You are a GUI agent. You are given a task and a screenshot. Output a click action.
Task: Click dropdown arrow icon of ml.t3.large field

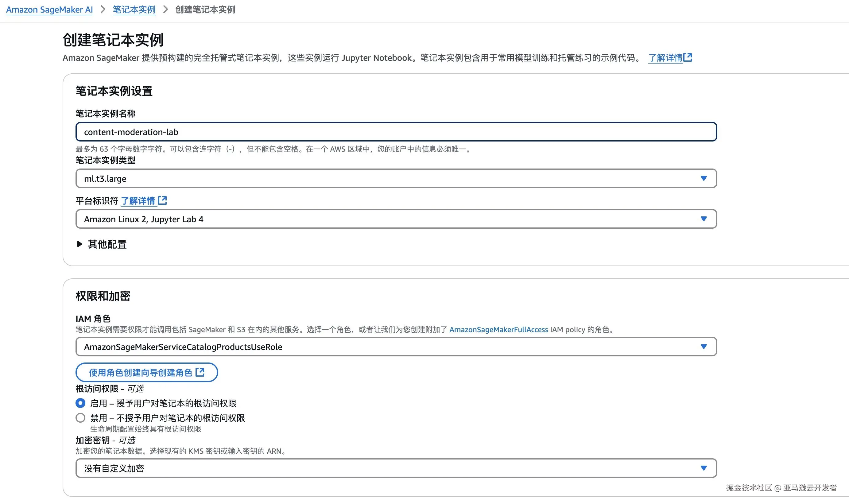point(704,178)
